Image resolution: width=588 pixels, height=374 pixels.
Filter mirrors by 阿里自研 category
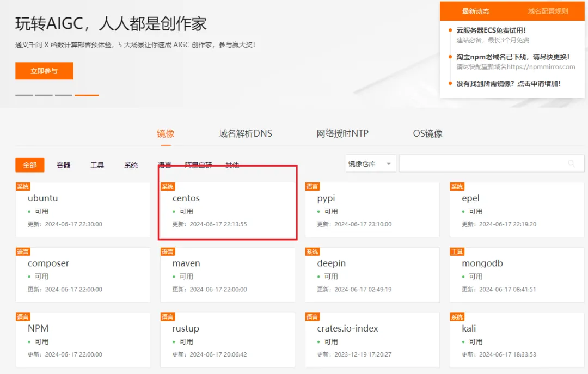coord(198,165)
